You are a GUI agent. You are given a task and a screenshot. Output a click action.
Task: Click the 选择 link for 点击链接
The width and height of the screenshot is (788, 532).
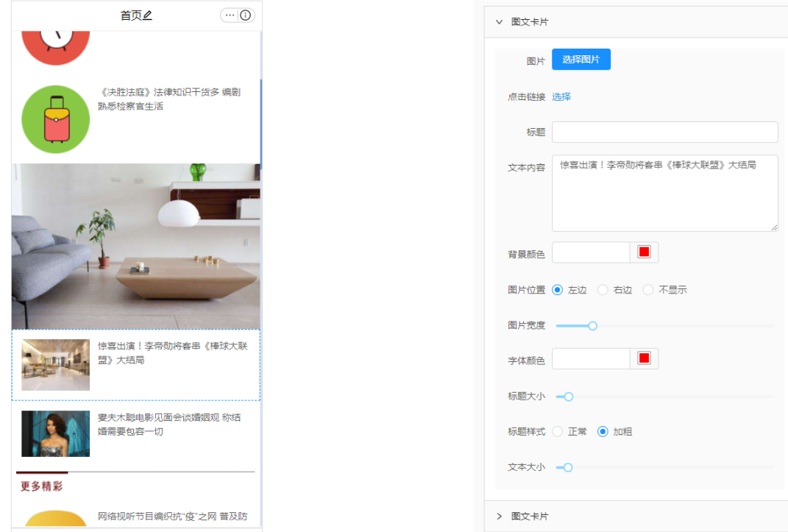tap(561, 96)
